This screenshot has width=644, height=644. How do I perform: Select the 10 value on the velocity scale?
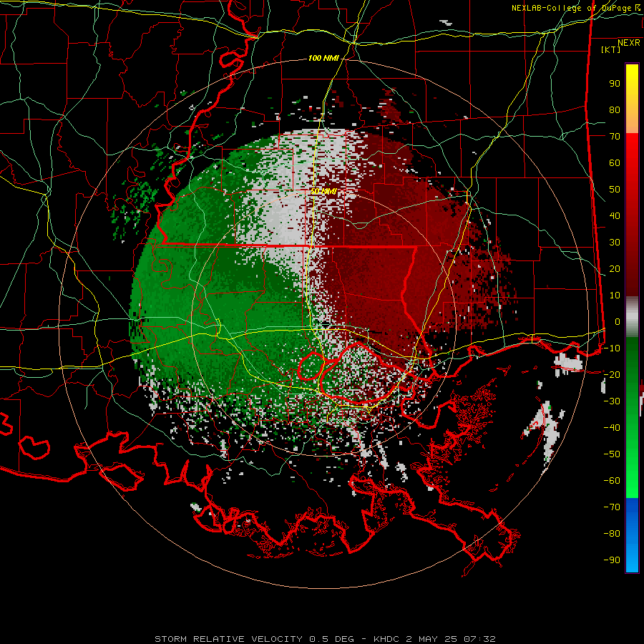click(x=615, y=296)
